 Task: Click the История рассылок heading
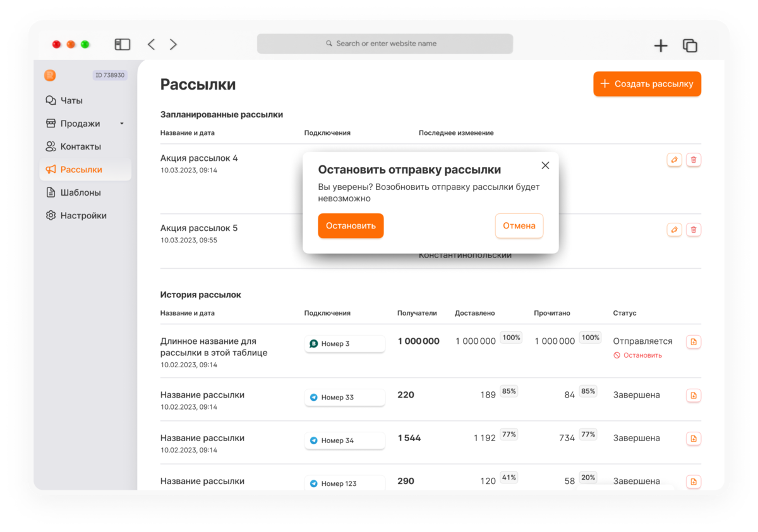click(x=201, y=295)
